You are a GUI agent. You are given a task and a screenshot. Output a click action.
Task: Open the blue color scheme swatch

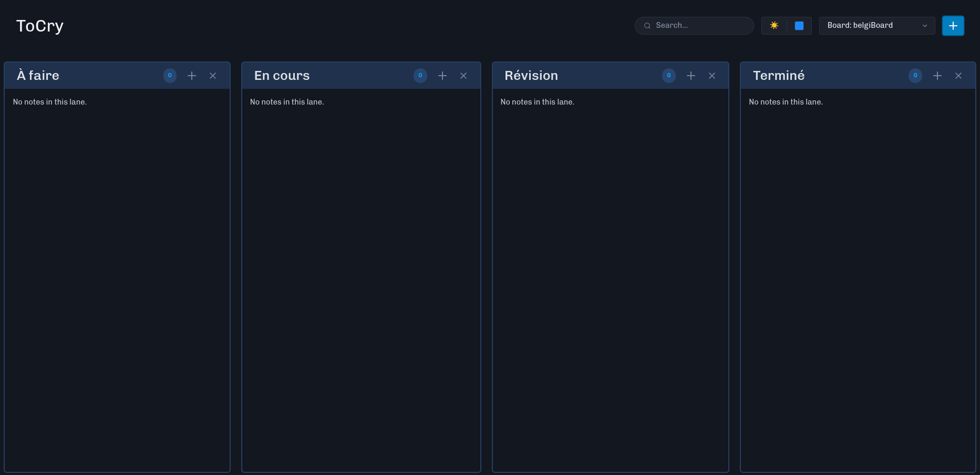[x=799, y=26]
